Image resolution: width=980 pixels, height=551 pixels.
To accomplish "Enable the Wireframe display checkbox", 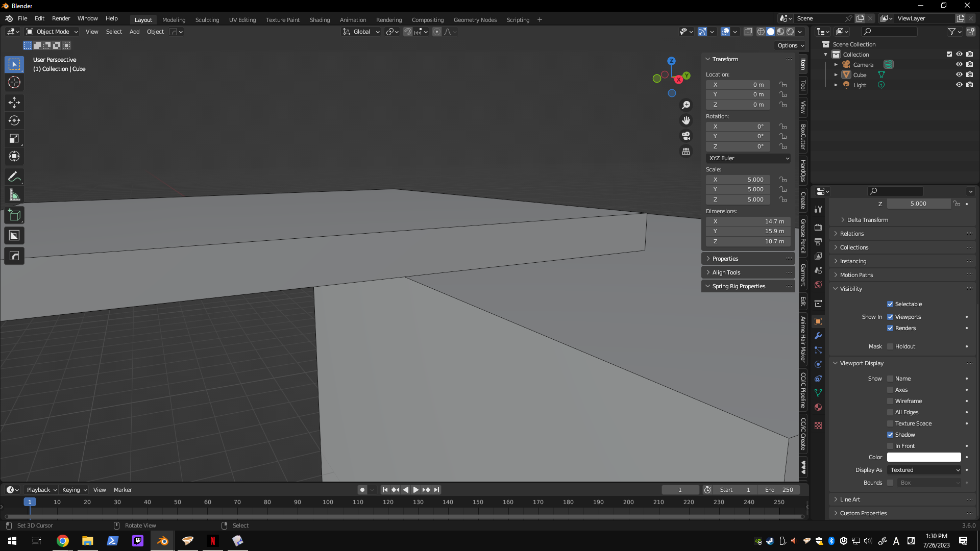I will (890, 401).
